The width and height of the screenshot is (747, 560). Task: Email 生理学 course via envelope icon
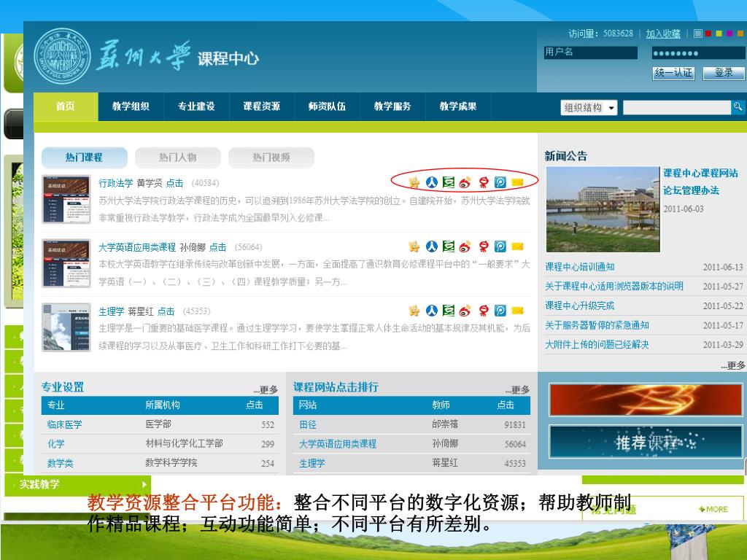(517, 311)
